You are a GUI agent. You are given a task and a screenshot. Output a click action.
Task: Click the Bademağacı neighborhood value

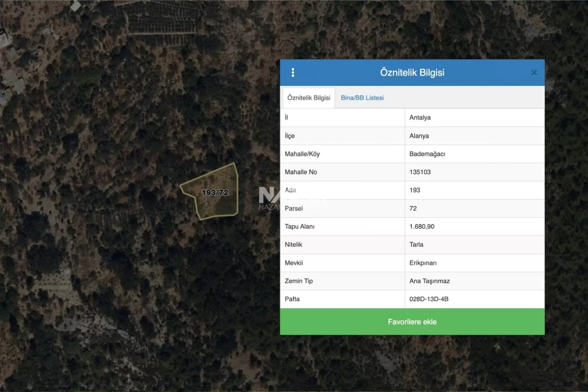[427, 154]
